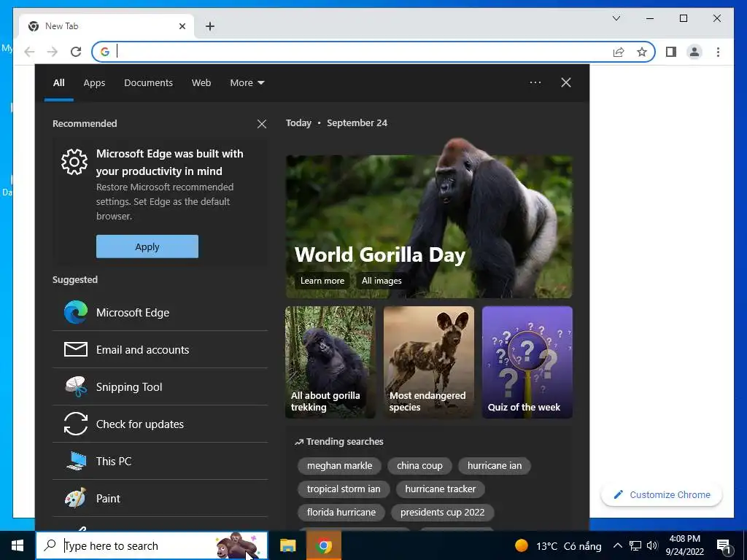Launch Paint from suggested list
Viewport: 747px width, 560px height.
click(x=160, y=498)
